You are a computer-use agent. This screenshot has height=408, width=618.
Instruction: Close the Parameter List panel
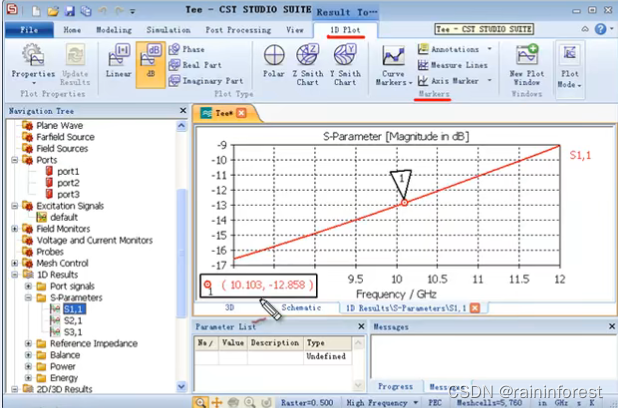(x=361, y=326)
